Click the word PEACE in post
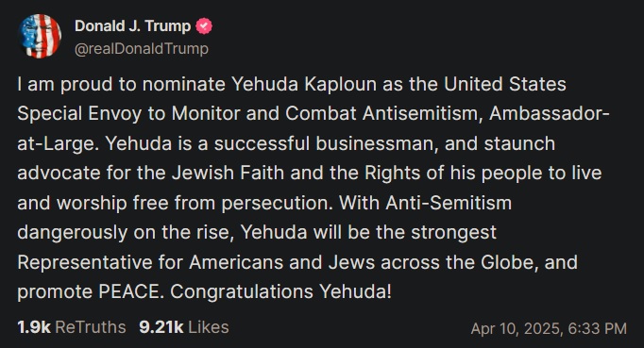644x348 pixels. (130, 291)
